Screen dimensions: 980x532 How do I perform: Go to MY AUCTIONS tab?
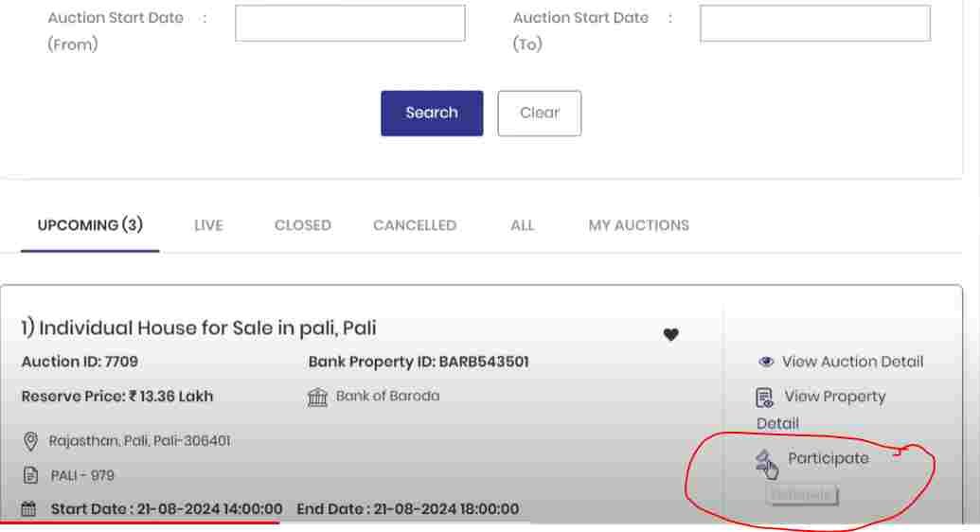coord(639,225)
